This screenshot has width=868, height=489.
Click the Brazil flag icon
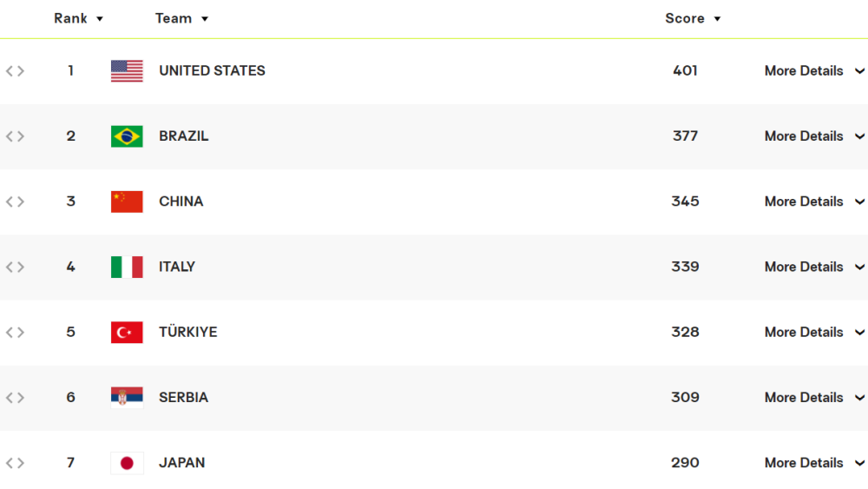point(127,136)
